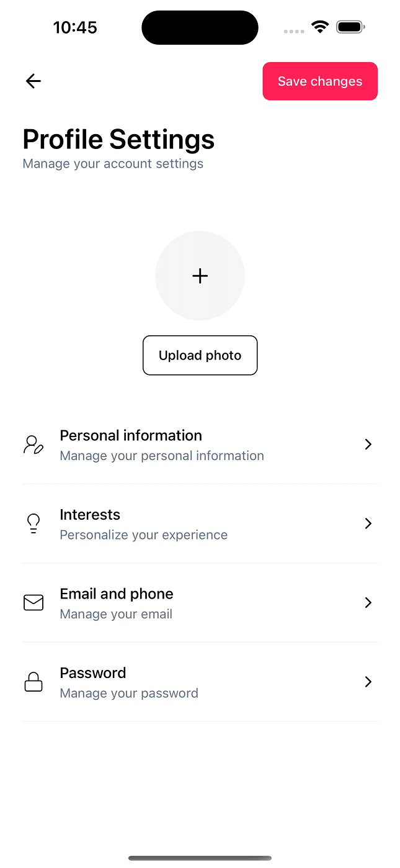Open Interests via its right chevron
The width and height of the screenshot is (400, 868).
[368, 523]
